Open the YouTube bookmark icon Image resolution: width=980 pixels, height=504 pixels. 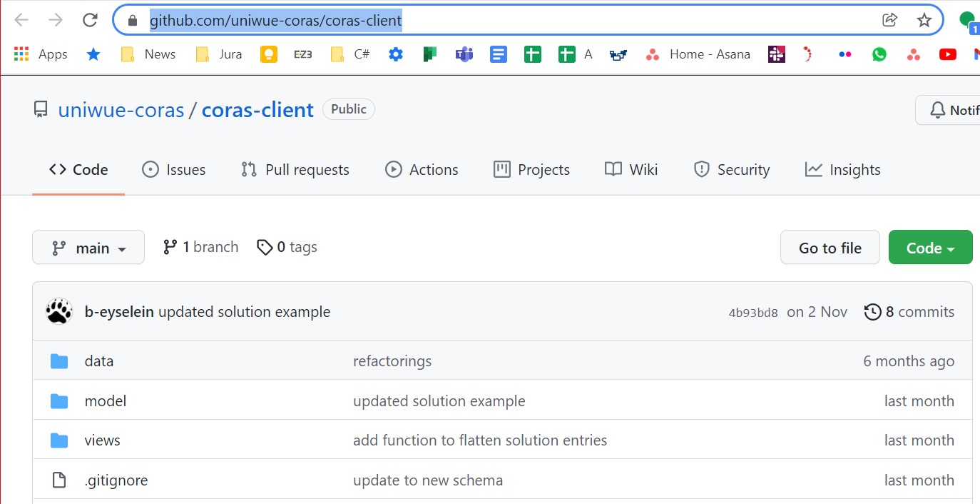pos(947,54)
